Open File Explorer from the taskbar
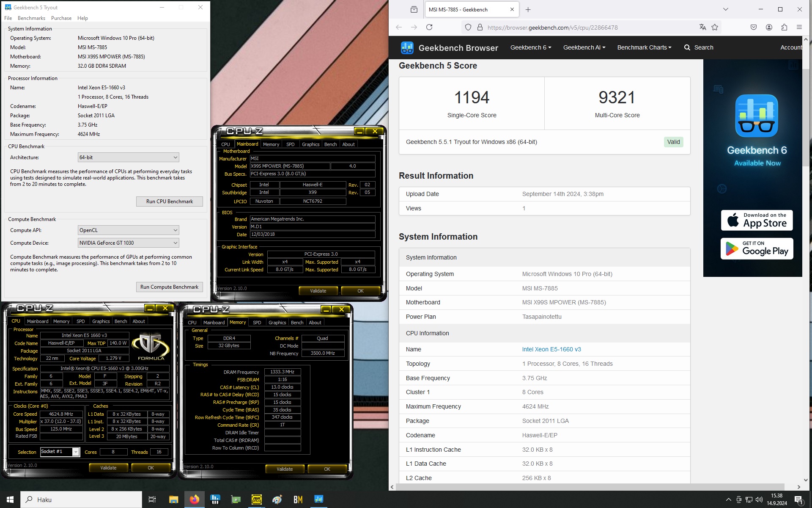The width and height of the screenshot is (812, 508). point(173,500)
